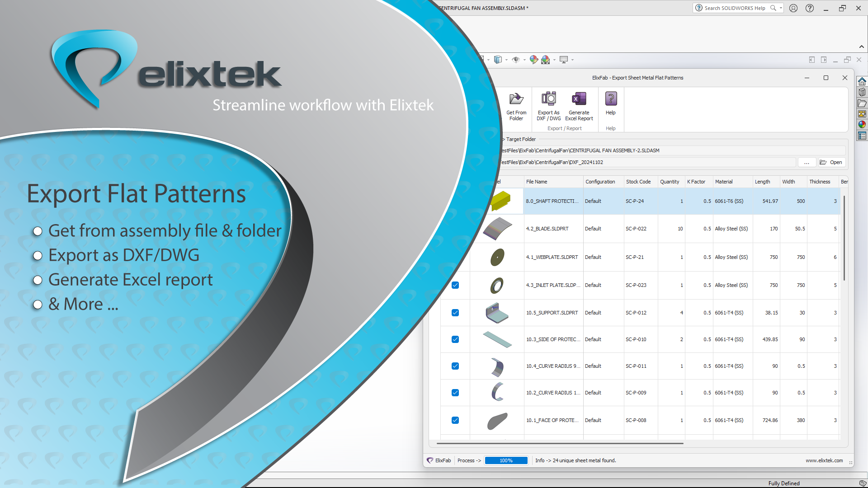The image size is (868, 488).
Task: Click Export As DXF / DWG icon
Action: [x=549, y=98]
